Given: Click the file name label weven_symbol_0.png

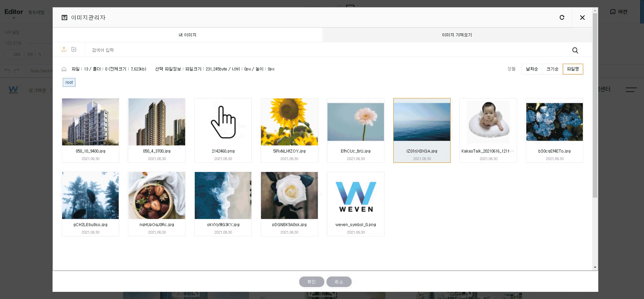Looking at the screenshot, I should coord(356,225).
